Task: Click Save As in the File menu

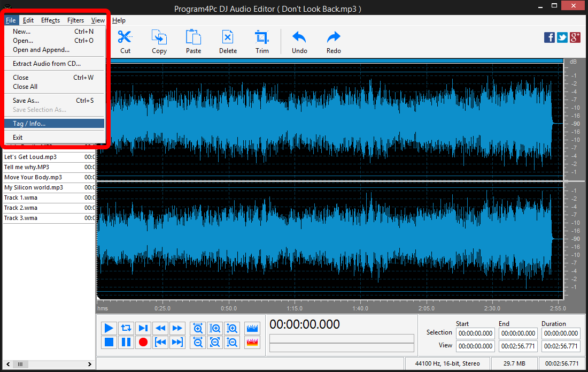Action: pyautogui.click(x=25, y=100)
